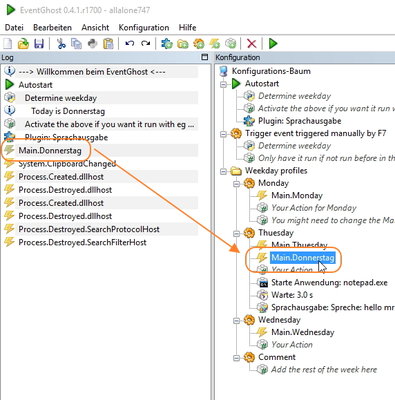Select 'Add the rest of the week here'
Screen dimensions: 395x400
[324, 369]
